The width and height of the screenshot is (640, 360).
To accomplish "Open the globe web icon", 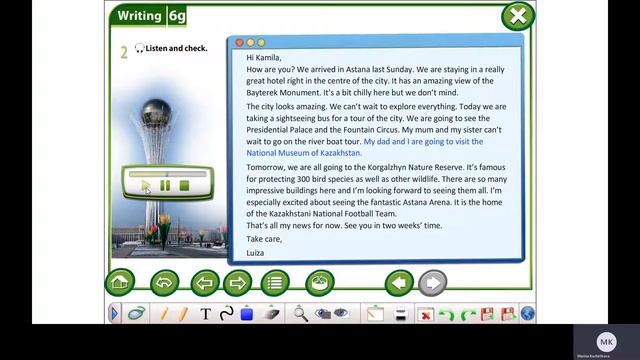I will (x=527, y=313).
